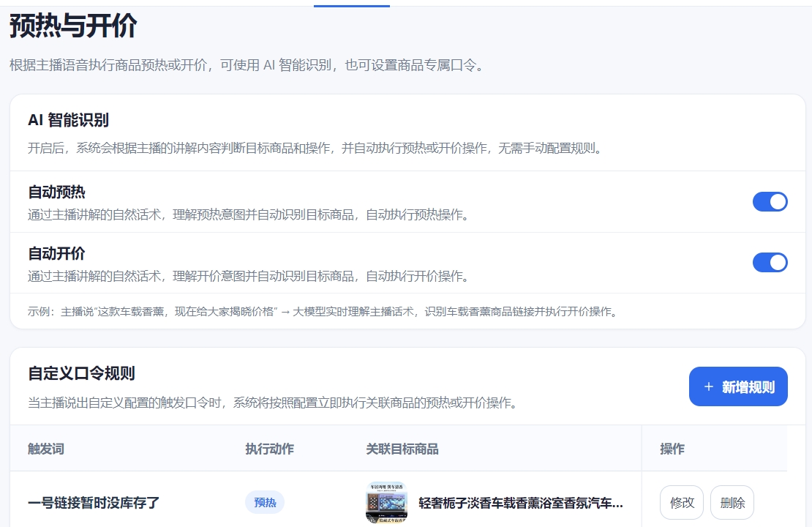
Task: Click the 预热 action tag
Action: 265,502
